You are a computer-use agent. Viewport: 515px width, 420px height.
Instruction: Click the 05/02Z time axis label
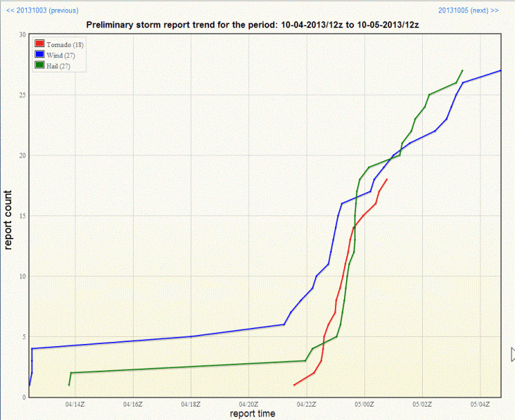(422, 405)
